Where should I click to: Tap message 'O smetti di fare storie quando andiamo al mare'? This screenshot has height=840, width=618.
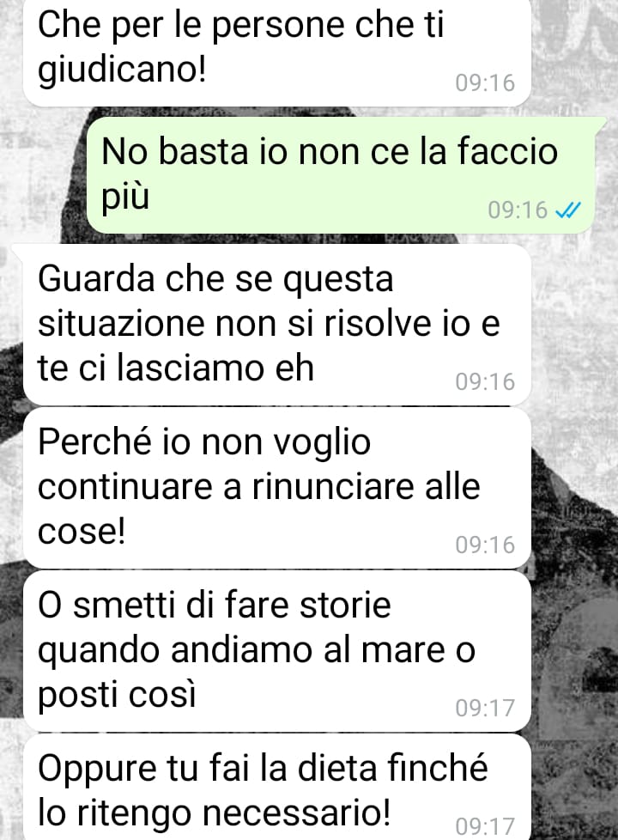click(x=277, y=651)
